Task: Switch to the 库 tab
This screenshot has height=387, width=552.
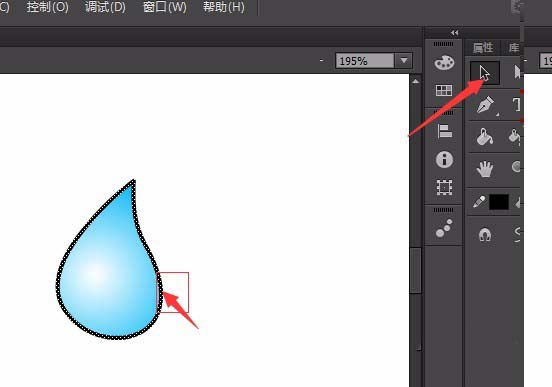Action: point(513,48)
